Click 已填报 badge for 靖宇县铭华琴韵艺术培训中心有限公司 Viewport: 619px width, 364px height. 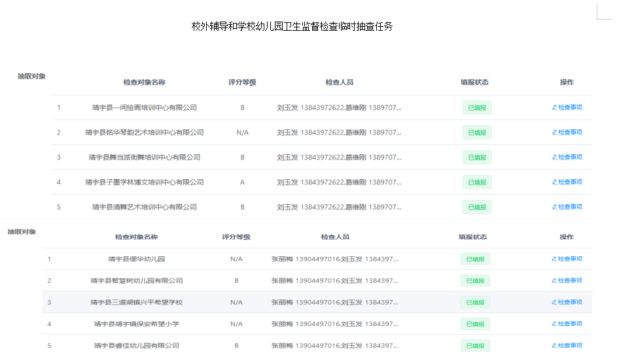pos(477,133)
